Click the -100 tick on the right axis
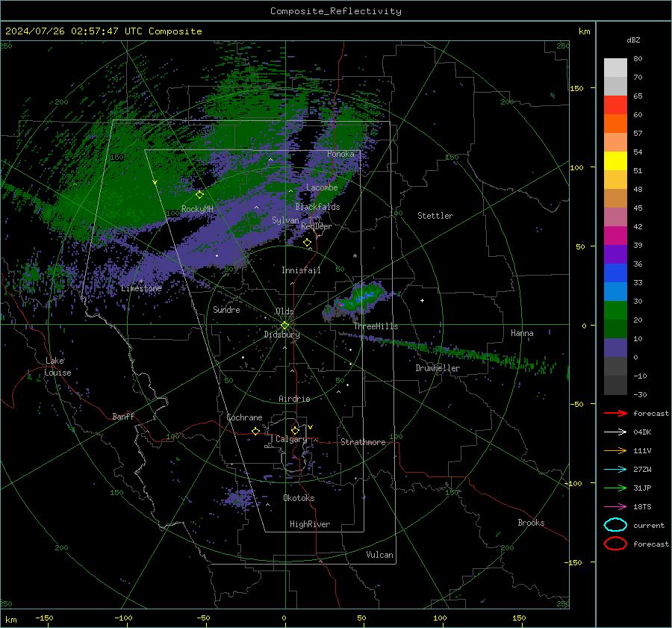 click(573, 483)
